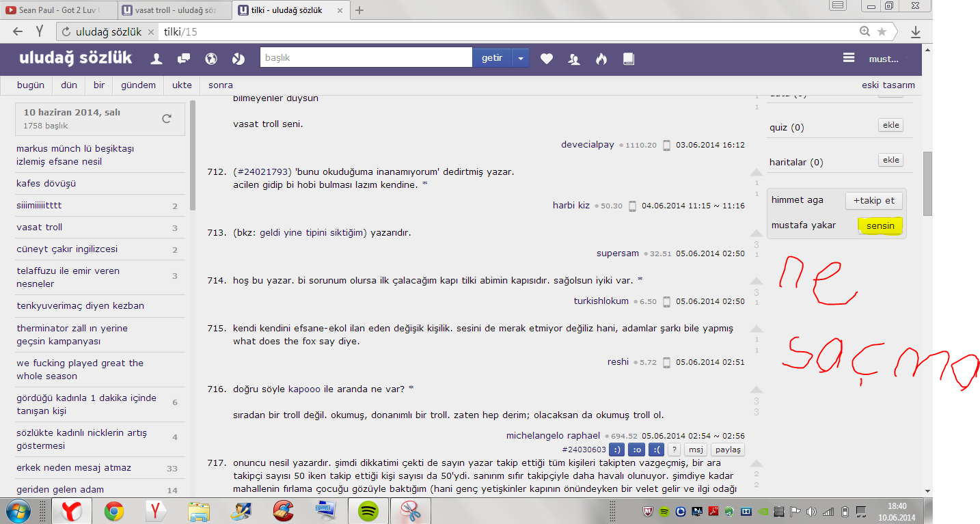Click the flame icon in header
The width and height of the screenshot is (980, 524).
point(601,59)
